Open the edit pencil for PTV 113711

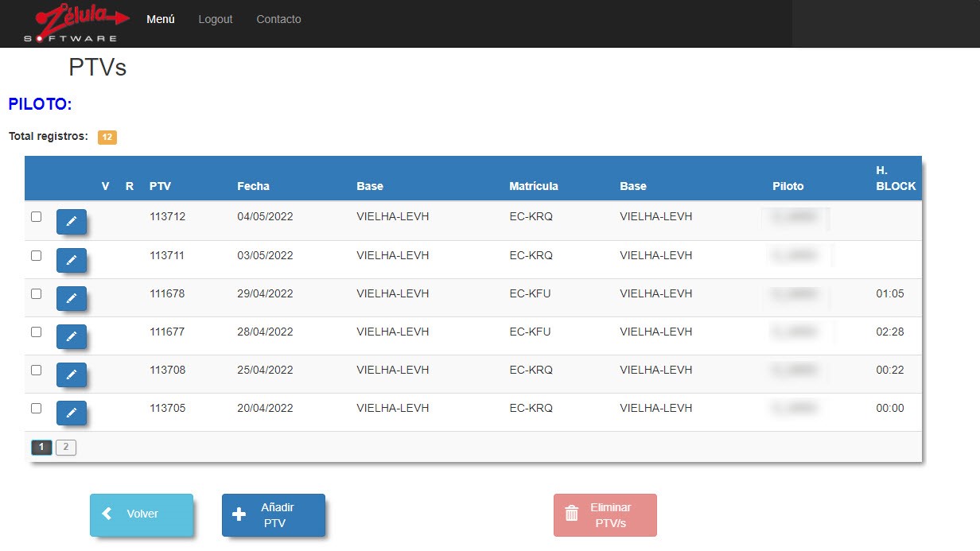71,260
